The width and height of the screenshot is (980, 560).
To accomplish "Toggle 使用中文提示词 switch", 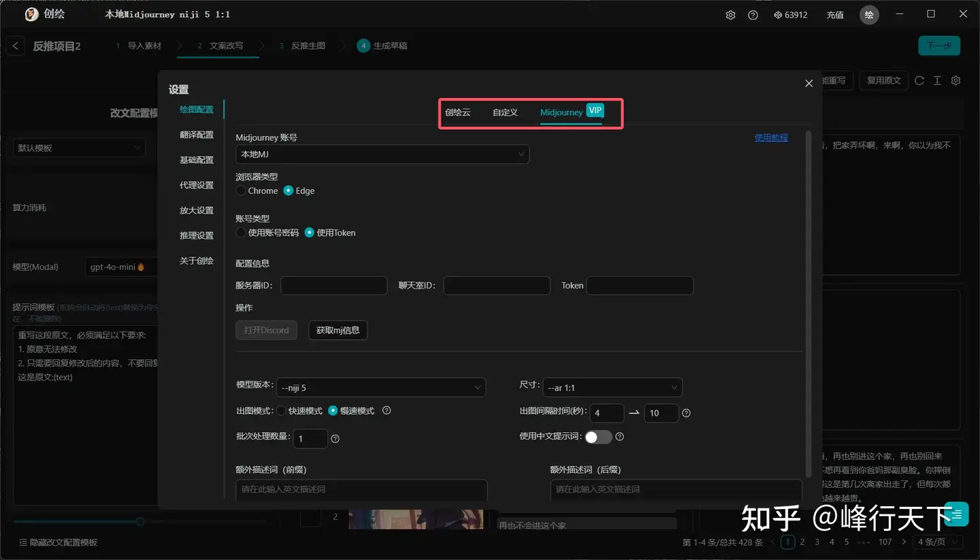I will tap(598, 437).
